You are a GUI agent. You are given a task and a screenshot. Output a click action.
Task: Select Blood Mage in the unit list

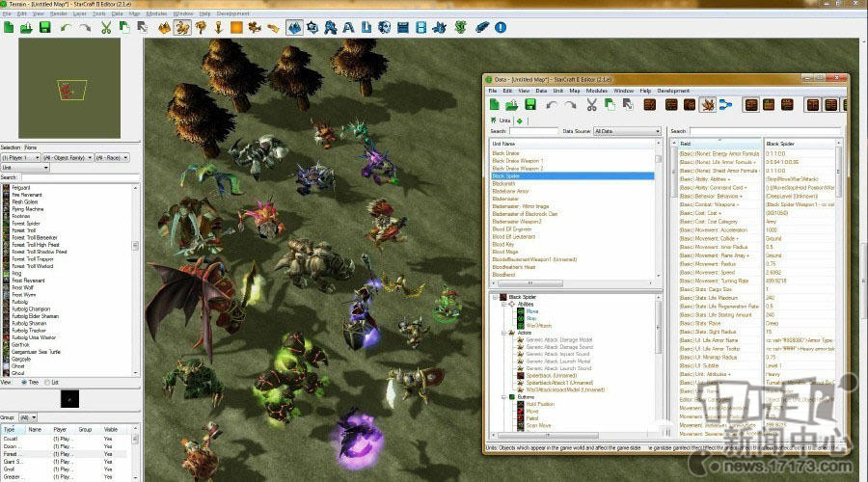504,252
